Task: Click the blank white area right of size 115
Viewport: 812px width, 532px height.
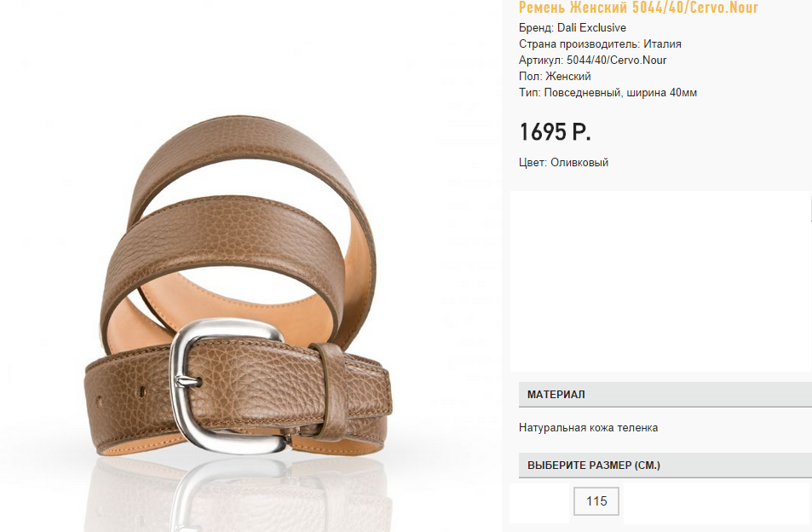Action: (x=717, y=503)
